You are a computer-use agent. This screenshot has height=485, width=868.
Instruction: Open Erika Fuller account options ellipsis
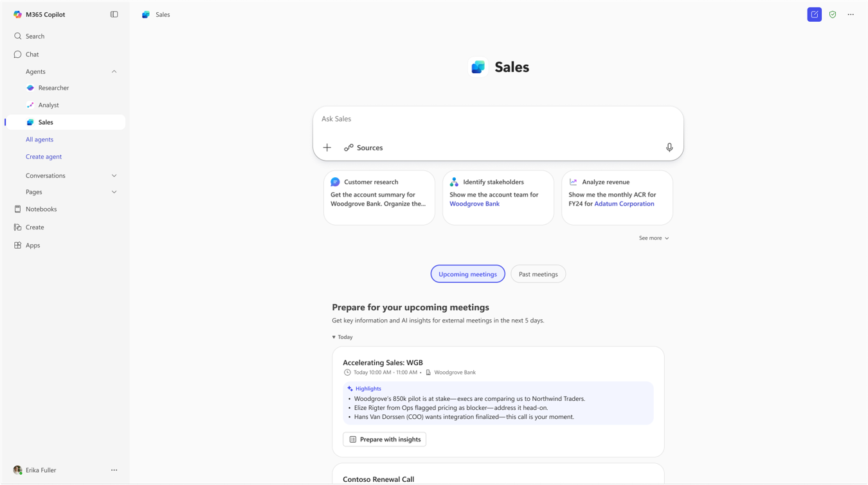pos(114,470)
